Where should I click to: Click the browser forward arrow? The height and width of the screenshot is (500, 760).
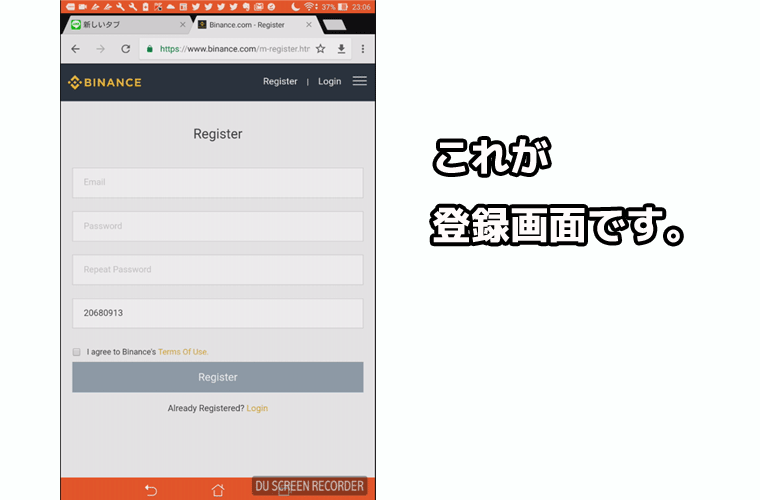(100, 49)
